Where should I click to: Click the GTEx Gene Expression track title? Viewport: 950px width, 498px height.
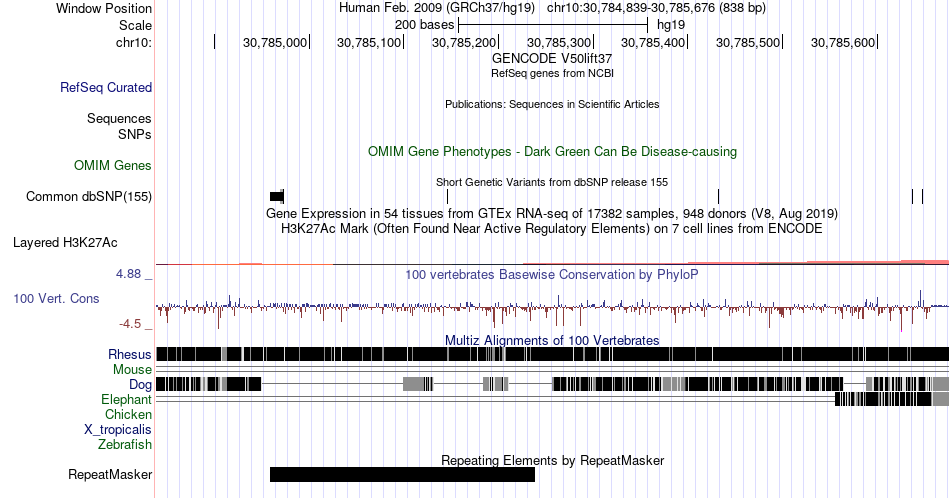coord(552,214)
